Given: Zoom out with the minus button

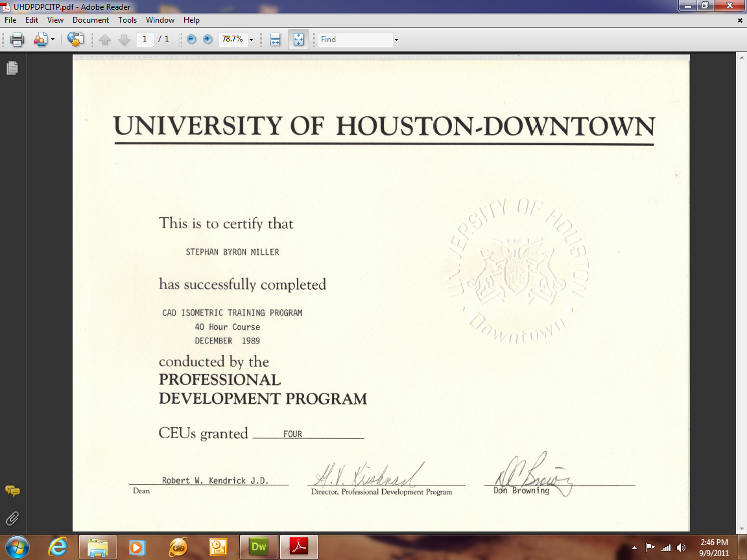Looking at the screenshot, I should [191, 39].
